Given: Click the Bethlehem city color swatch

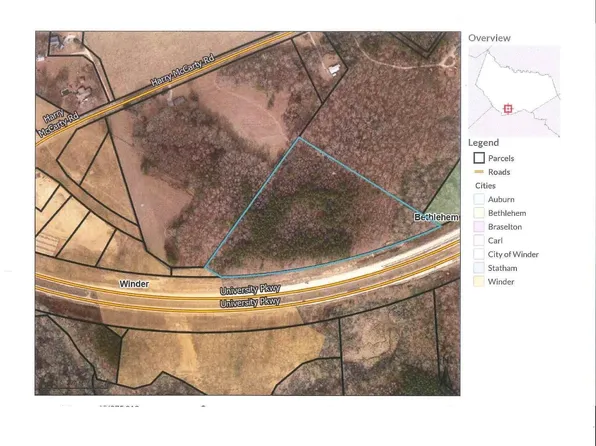Looking at the screenshot, I should (x=479, y=213).
